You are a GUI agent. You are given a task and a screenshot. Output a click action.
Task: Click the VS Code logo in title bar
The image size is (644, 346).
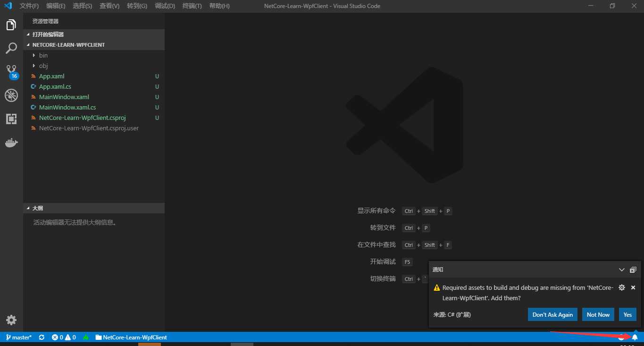[x=8, y=6]
